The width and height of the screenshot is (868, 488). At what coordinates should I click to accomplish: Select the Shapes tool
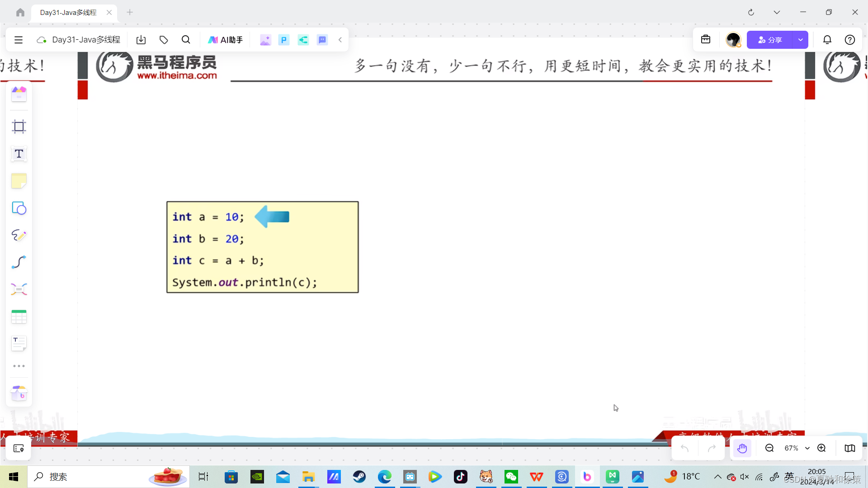pos(19,208)
